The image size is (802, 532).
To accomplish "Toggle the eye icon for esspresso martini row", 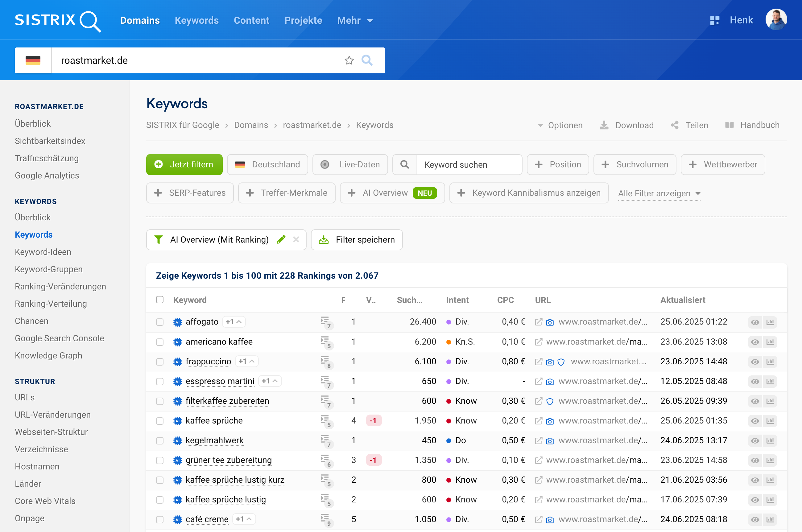I will point(754,381).
